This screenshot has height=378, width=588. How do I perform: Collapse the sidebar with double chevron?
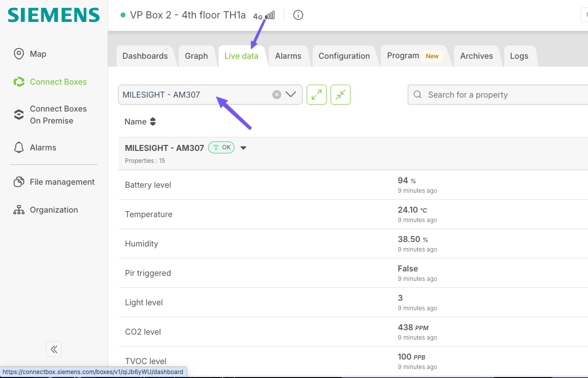pos(54,349)
